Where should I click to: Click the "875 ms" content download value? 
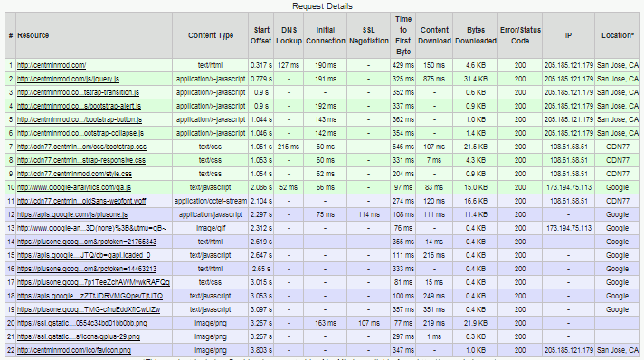point(434,79)
